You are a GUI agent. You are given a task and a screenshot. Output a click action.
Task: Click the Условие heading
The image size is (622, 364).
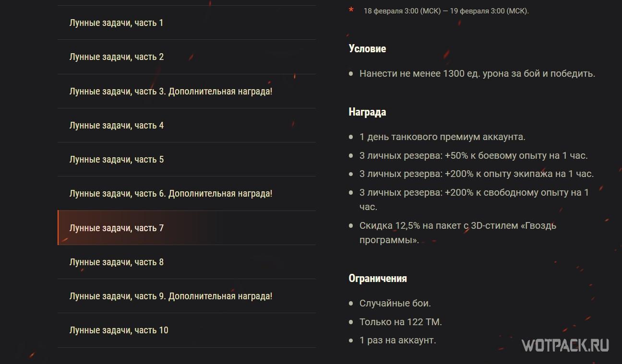367,48
